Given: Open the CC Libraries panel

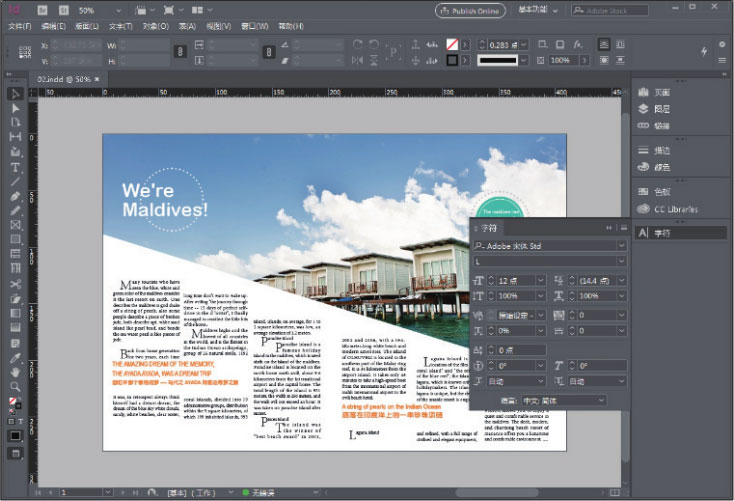Looking at the screenshot, I should (x=672, y=209).
